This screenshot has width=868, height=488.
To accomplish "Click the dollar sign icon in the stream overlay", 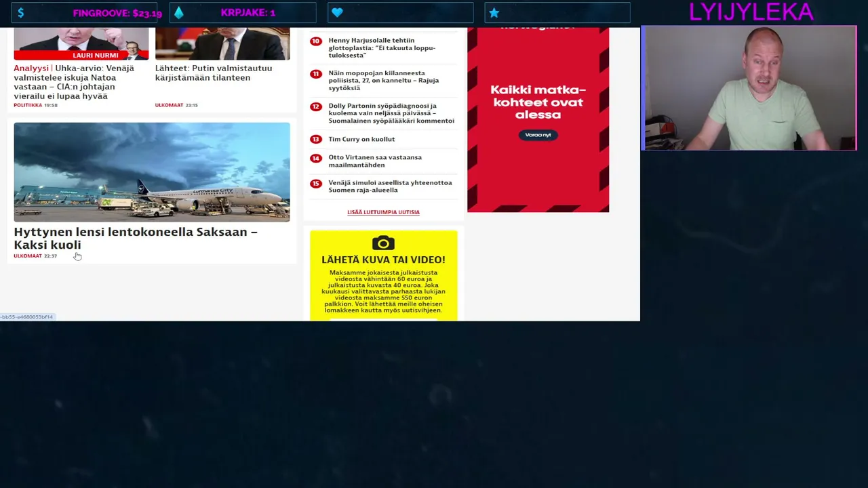I will 21,13.
